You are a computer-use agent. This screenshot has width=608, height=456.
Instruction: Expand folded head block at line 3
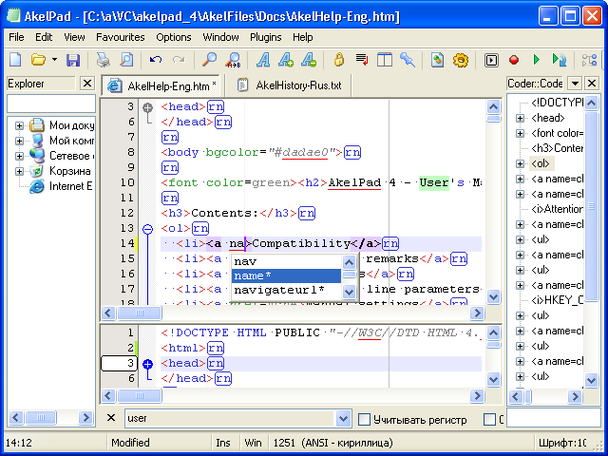pos(147,107)
